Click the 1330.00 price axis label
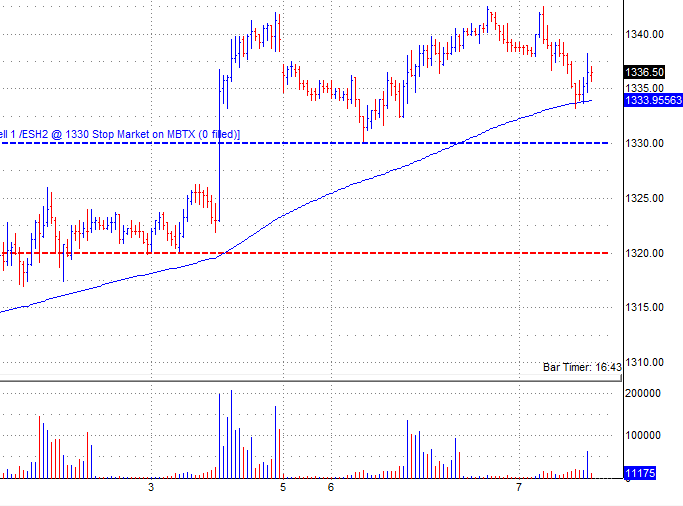Image resolution: width=683 pixels, height=506 pixels. (644, 143)
